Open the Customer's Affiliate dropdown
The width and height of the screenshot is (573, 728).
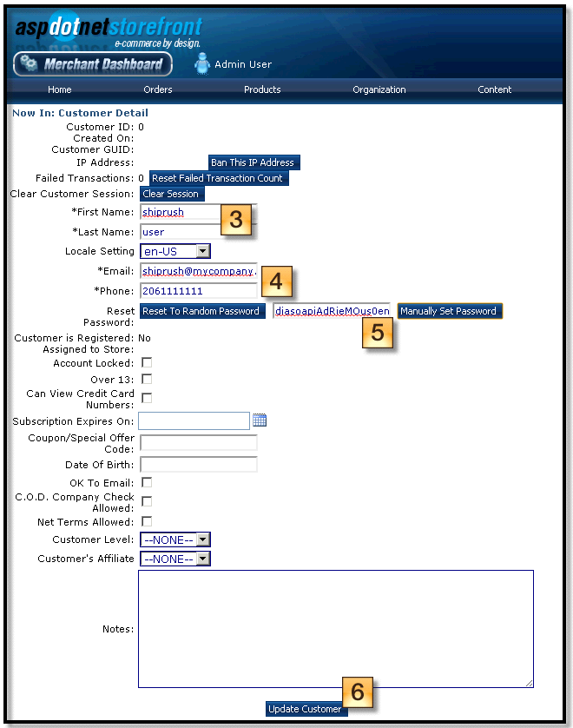click(175, 559)
